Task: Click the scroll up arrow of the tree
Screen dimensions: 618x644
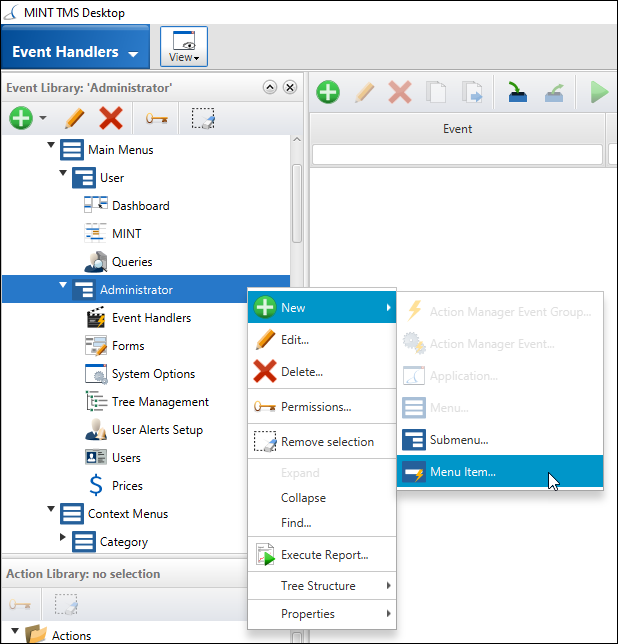Action: coord(296,140)
